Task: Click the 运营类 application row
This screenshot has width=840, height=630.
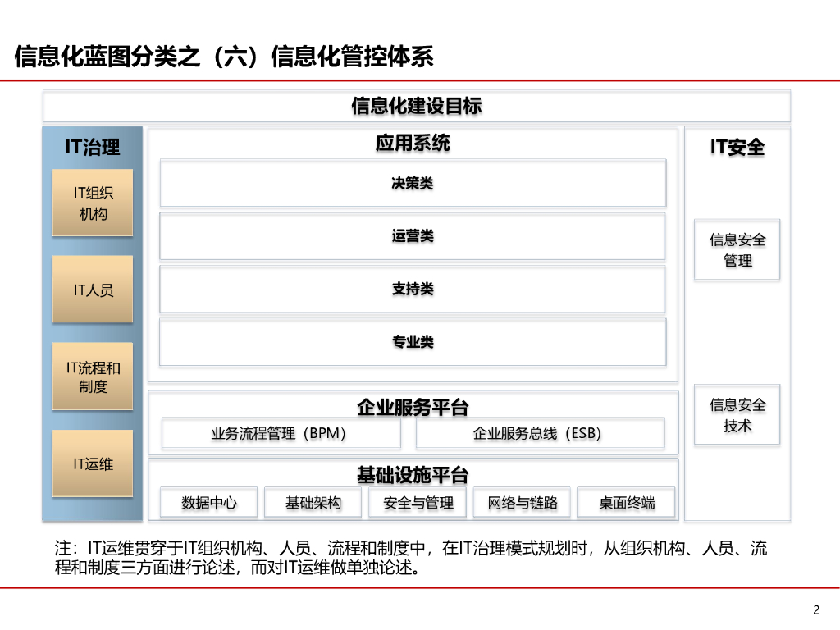Action: coord(413,236)
